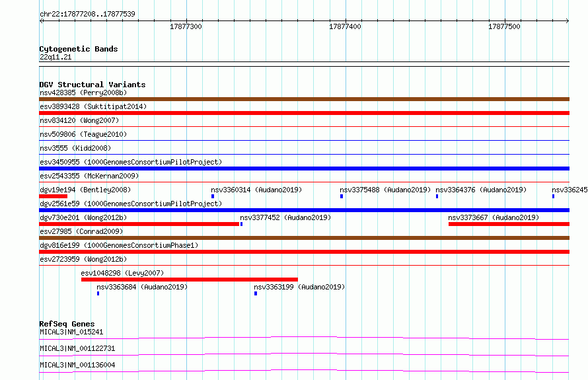
Task: Click the nsv3377452 (Audano2019) blue marker
Action: pos(242,224)
